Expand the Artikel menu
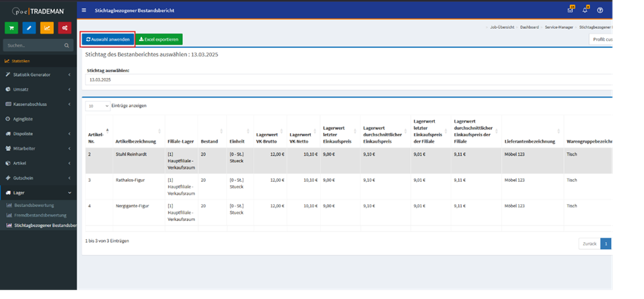 click(x=38, y=163)
